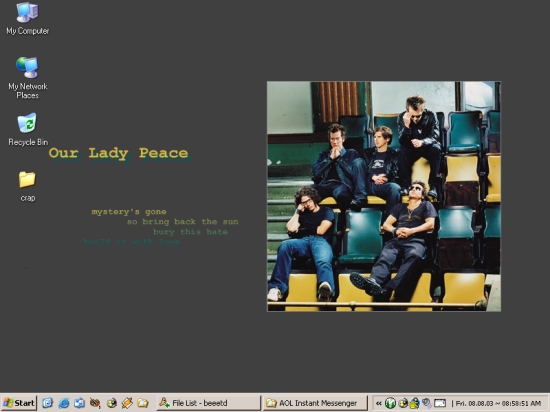Click the white window tray icon
This screenshot has height=412, width=550.
point(440,403)
